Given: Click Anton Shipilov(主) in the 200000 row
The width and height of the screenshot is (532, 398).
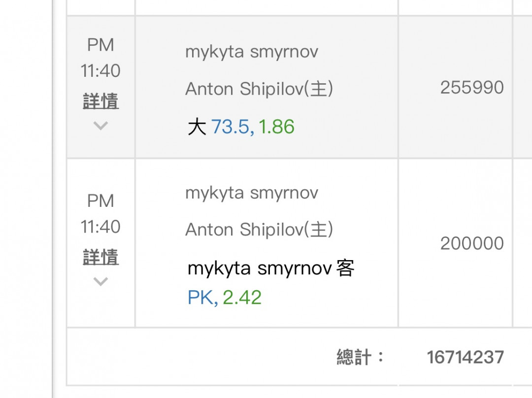Looking at the screenshot, I should 259,230.
